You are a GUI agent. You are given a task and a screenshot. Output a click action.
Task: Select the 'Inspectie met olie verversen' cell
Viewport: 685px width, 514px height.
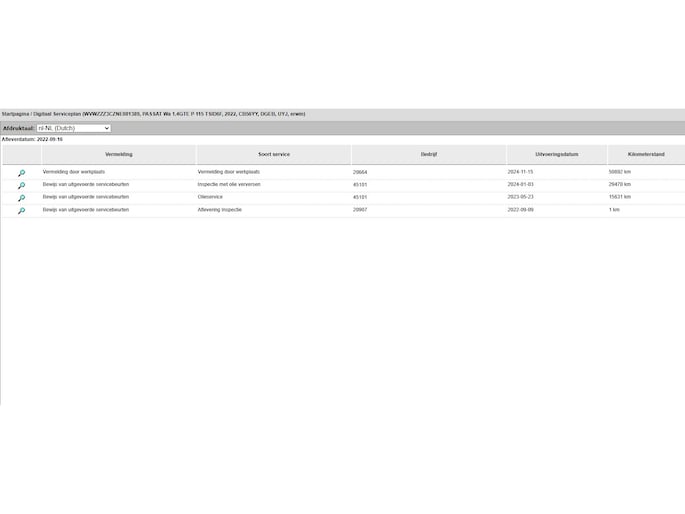[229, 185]
